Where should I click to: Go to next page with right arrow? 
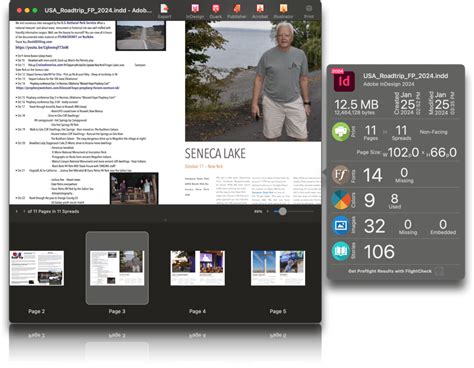click(24, 211)
